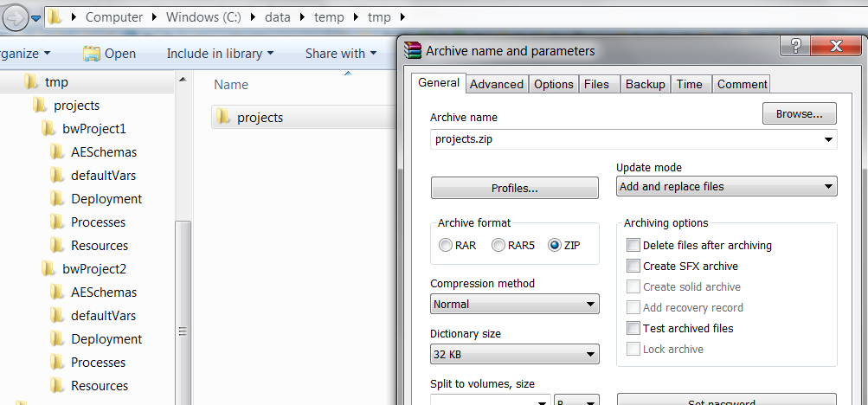Open the Compression method dropdown
This screenshot has height=405, width=868.
point(590,305)
